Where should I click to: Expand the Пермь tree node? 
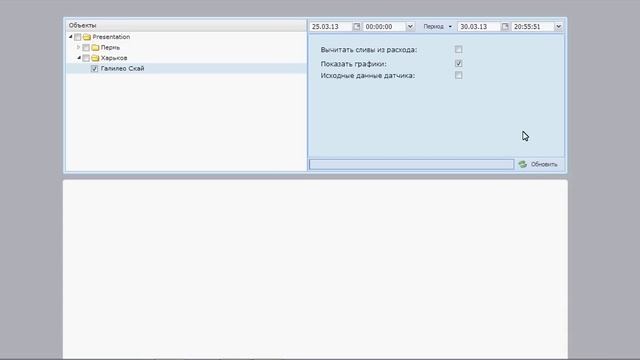pos(79,47)
